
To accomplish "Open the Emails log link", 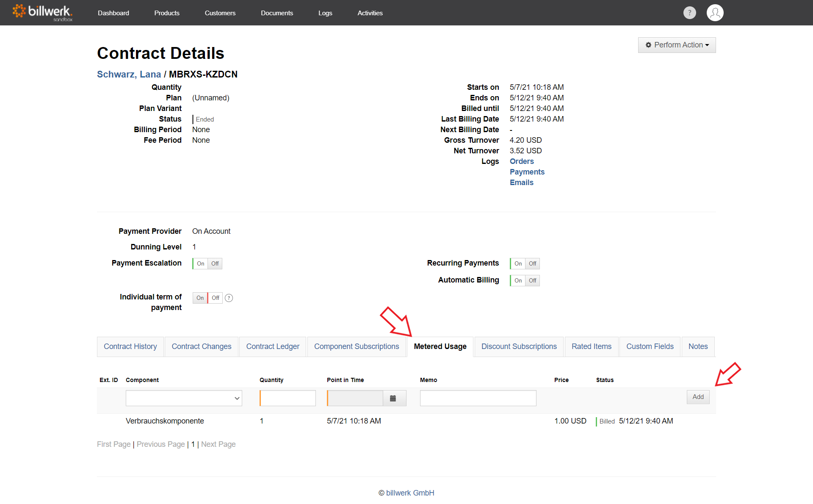I will pyautogui.click(x=522, y=183).
